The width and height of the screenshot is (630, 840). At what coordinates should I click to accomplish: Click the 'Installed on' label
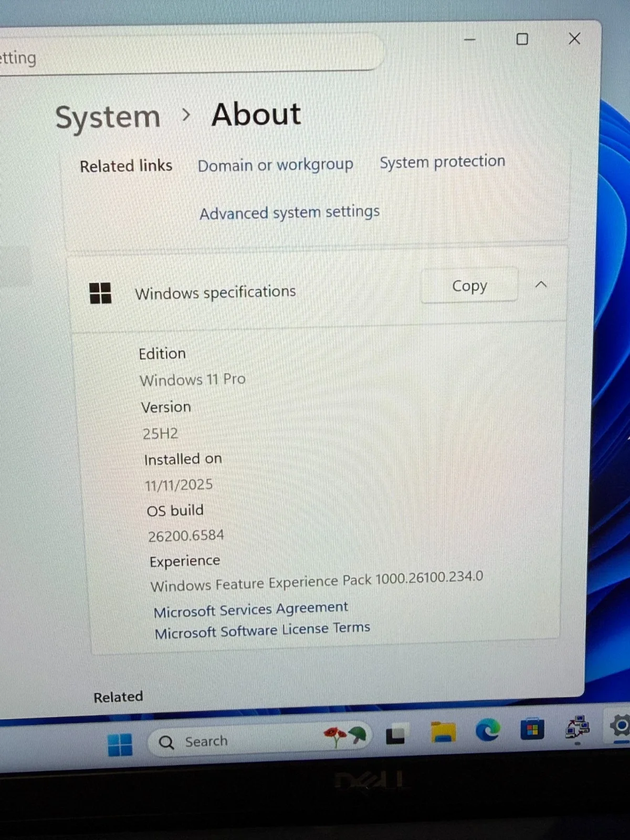click(x=183, y=459)
